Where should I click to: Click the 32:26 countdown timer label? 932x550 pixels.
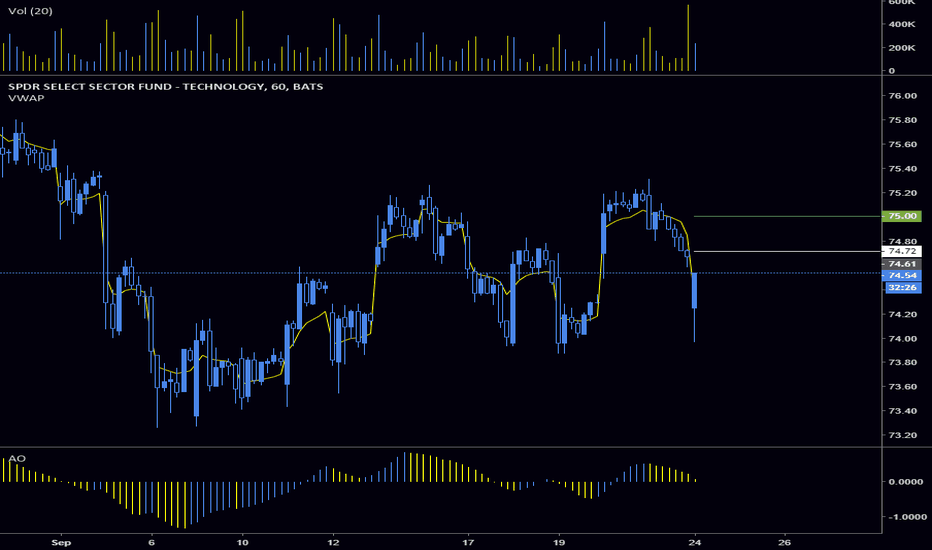902,288
